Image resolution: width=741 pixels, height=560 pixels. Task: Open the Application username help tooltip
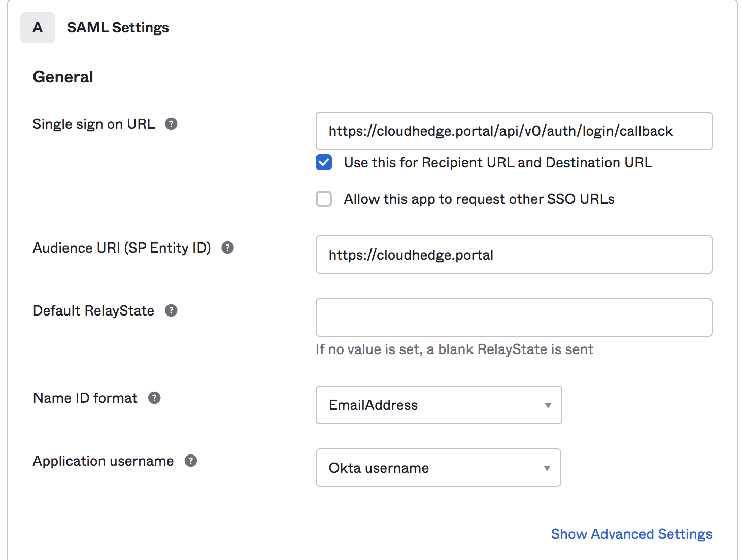pos(190,461)
